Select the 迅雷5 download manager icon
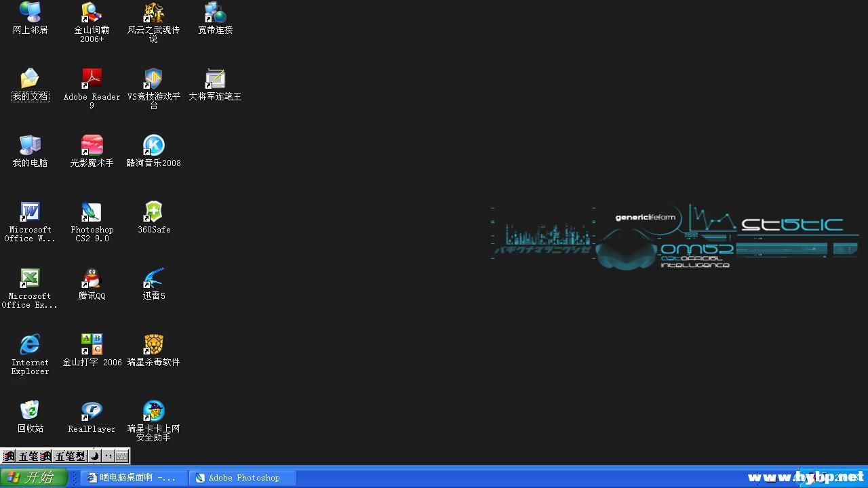The width and height of the screenshot is (868, 488). coord(154,279)
